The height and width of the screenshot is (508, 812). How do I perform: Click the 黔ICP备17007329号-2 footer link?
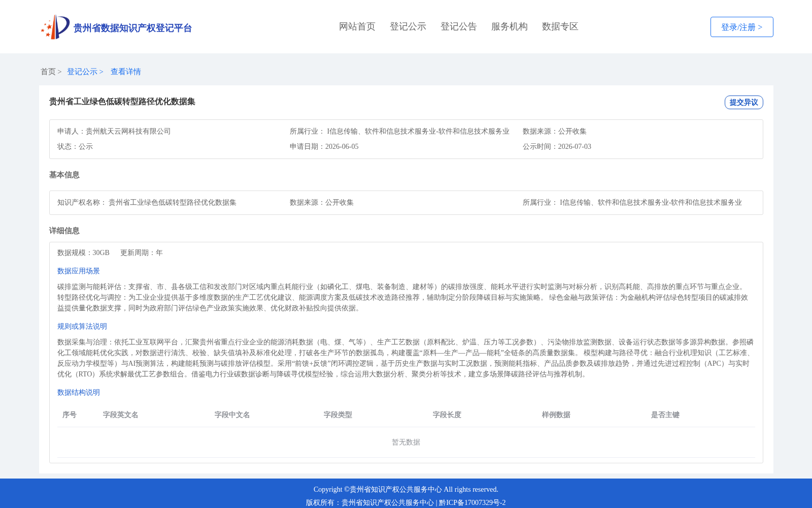(472, 502)
